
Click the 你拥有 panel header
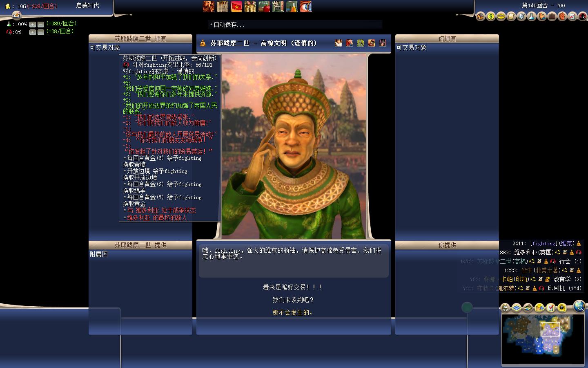coord(447,38)
